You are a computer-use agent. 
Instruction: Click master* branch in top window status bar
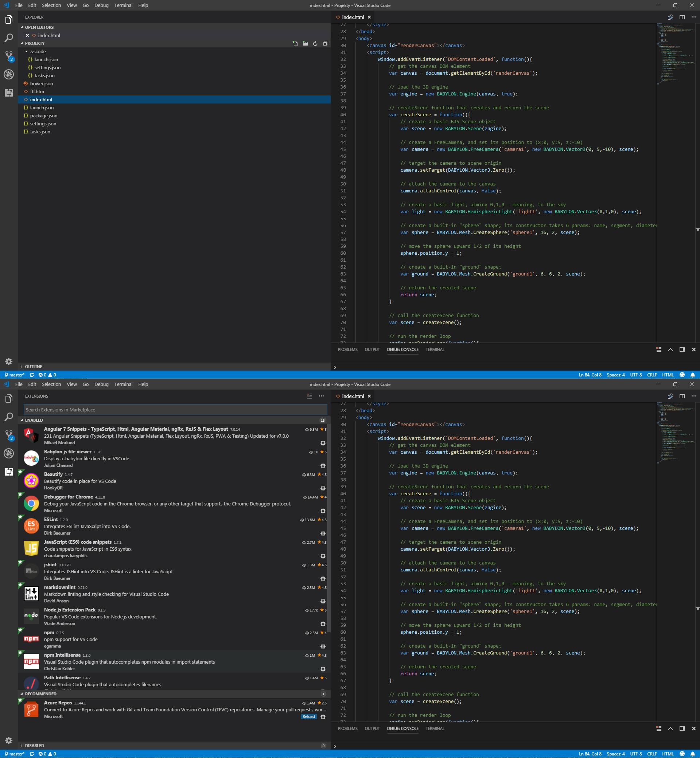click(x=14, y=375)
